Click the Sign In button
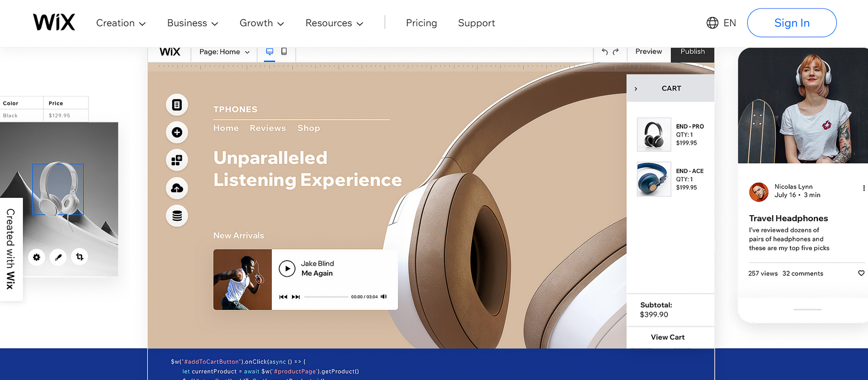 click(791, 23)
